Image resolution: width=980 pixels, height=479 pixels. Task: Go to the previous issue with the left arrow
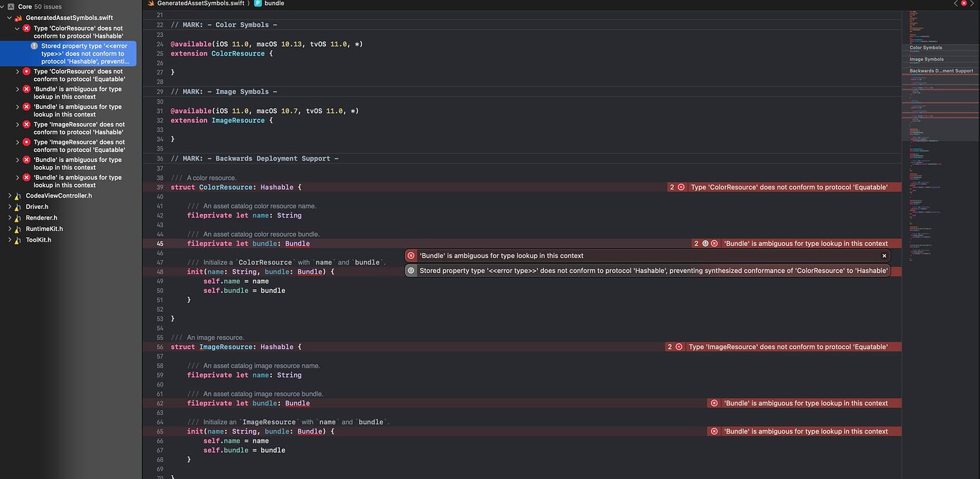point(956,4)
